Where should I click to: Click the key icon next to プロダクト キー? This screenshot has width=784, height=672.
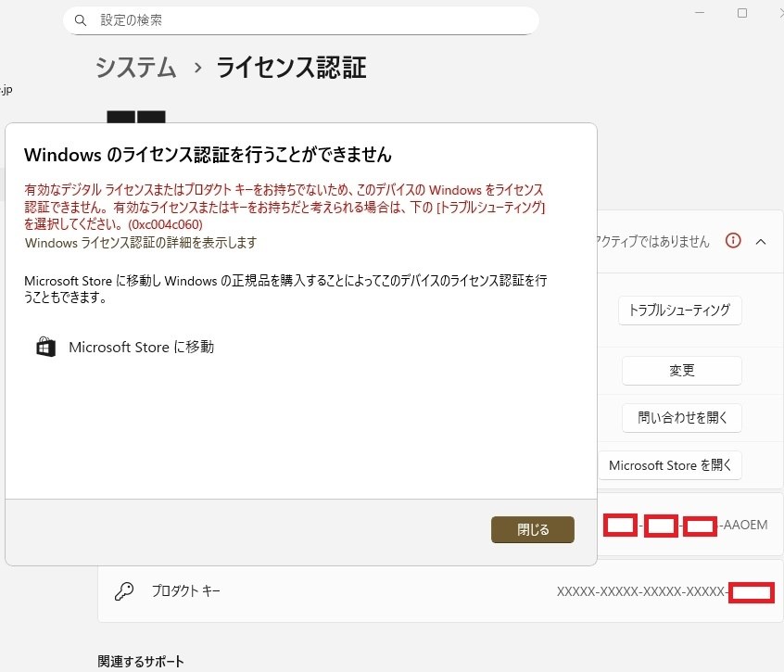121,592
